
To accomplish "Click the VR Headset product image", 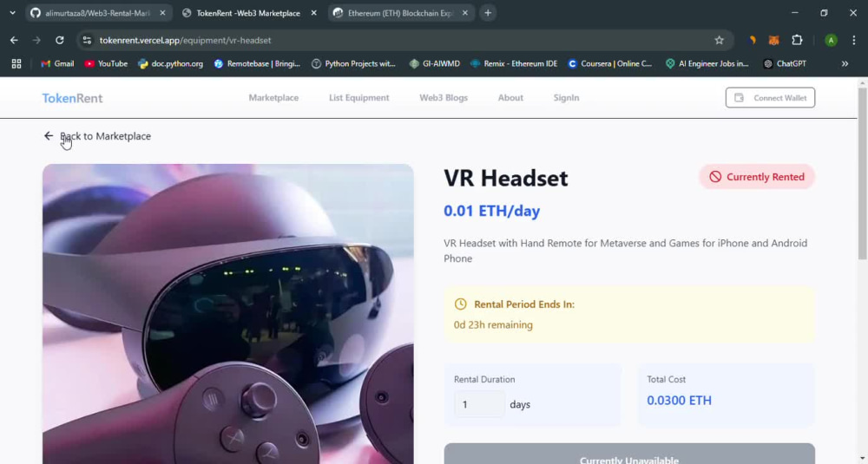I will point(228,314).
